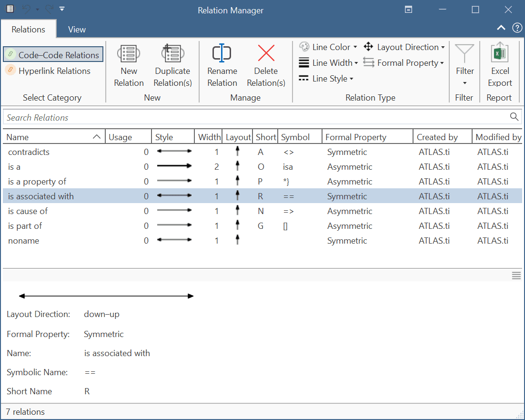Click the red Delete Relation(s) icon
Image resolution: width=525 pixels, height=420 pixels.
point(266,53)
